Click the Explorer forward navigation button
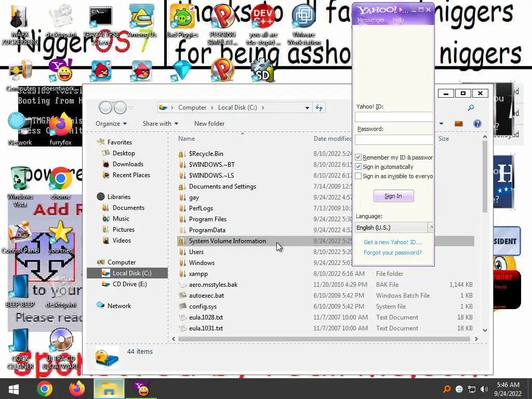 point(120,108)
